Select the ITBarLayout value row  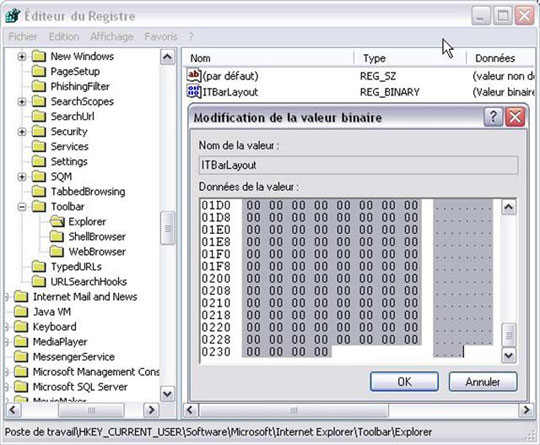click(x=360, y=92)
